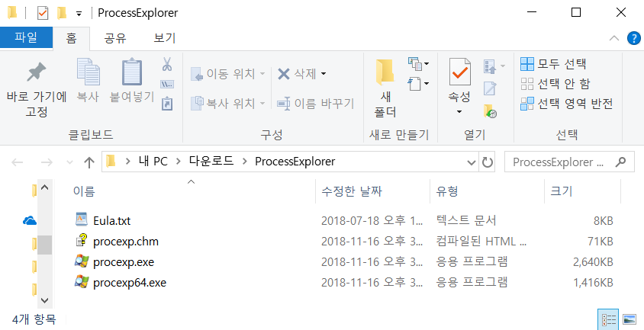Viewport: 644px width, 330px height.
Task: Click the navigation pane scroll down arrow
Action: click(45, 300)
